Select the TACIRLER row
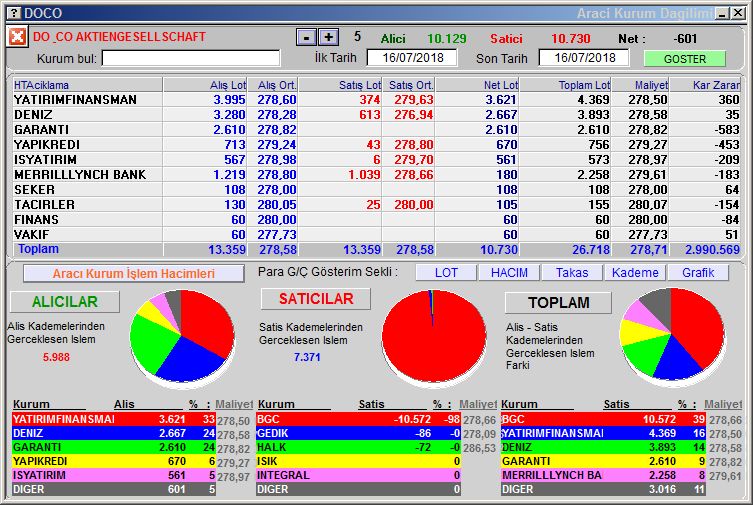The image size is (753, 505). 376,204
